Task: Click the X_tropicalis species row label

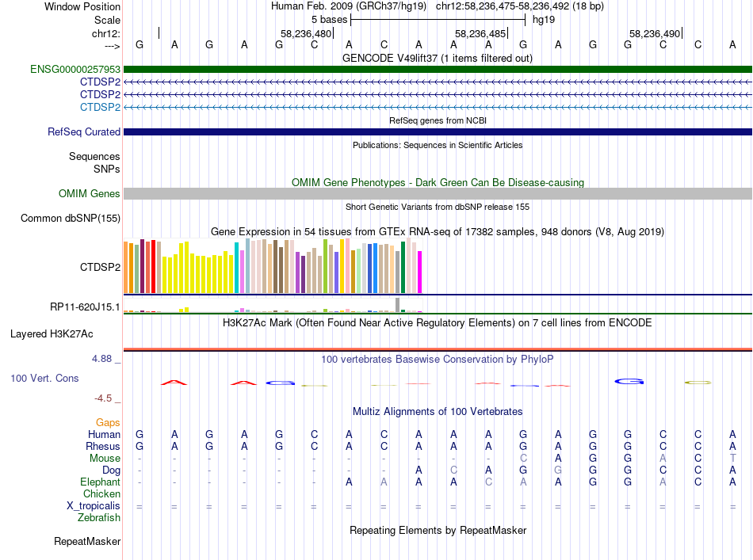Action: pyautogui.click(x=94, y=506)
